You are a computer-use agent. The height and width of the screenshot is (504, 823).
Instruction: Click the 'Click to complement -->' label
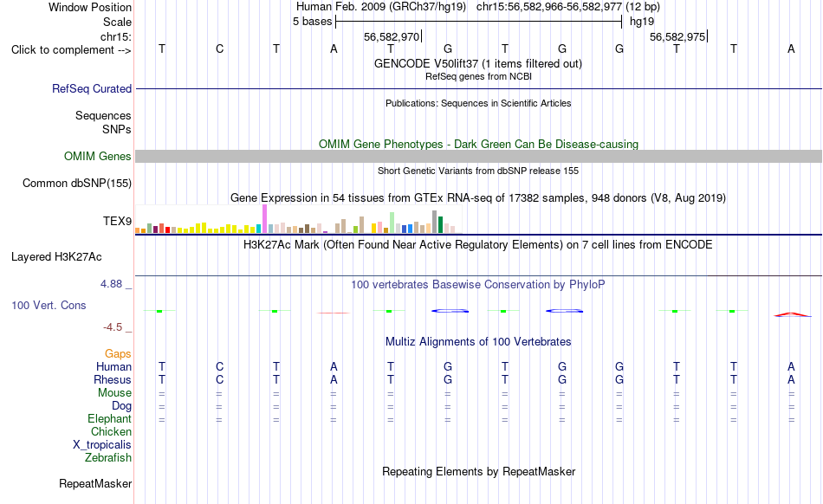71,50
